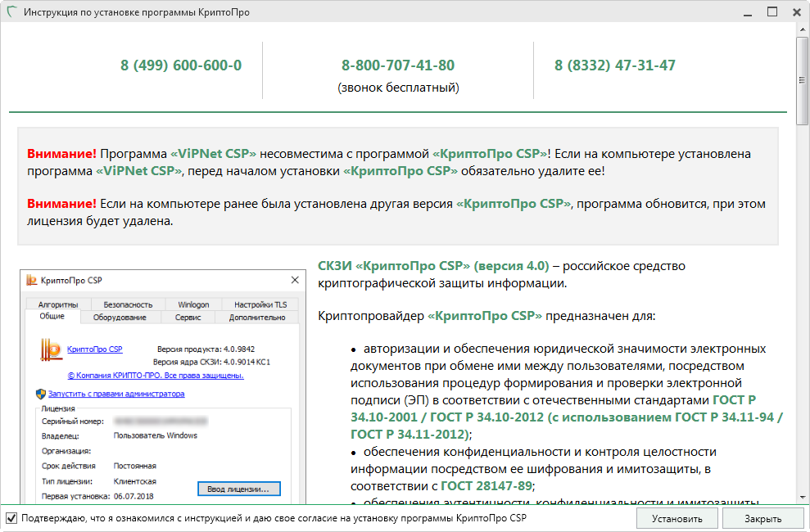
Task: Click the embedded dialog title icon
Action: [x=31, y=280]
